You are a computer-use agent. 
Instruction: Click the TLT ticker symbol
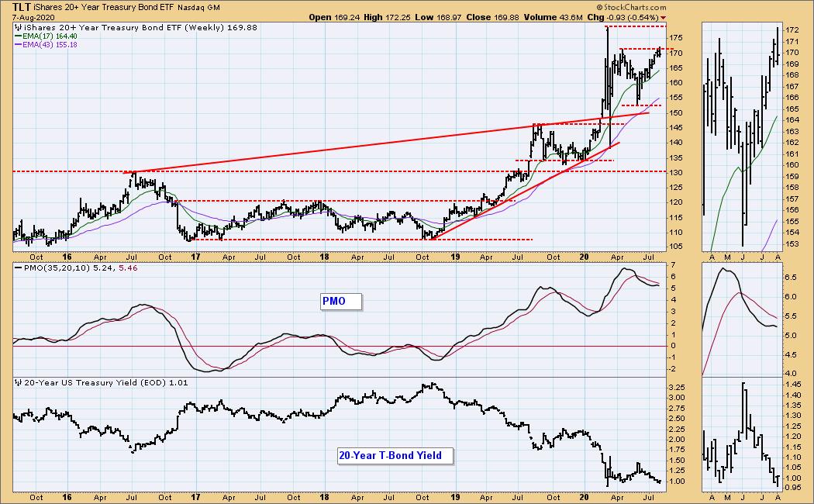(21, 7)
